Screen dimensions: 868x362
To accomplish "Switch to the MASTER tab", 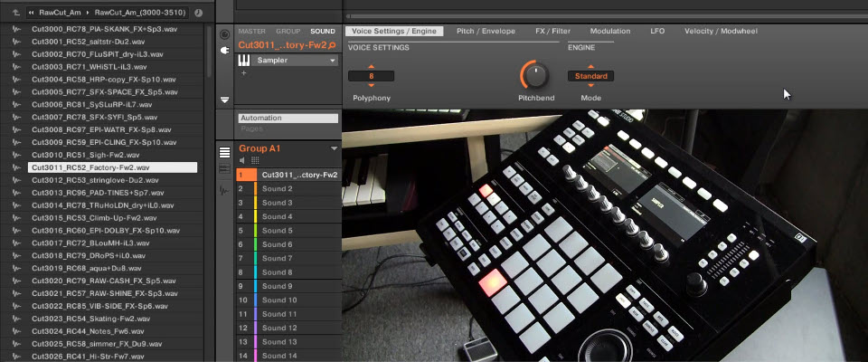I will click(x=252, y=32).
